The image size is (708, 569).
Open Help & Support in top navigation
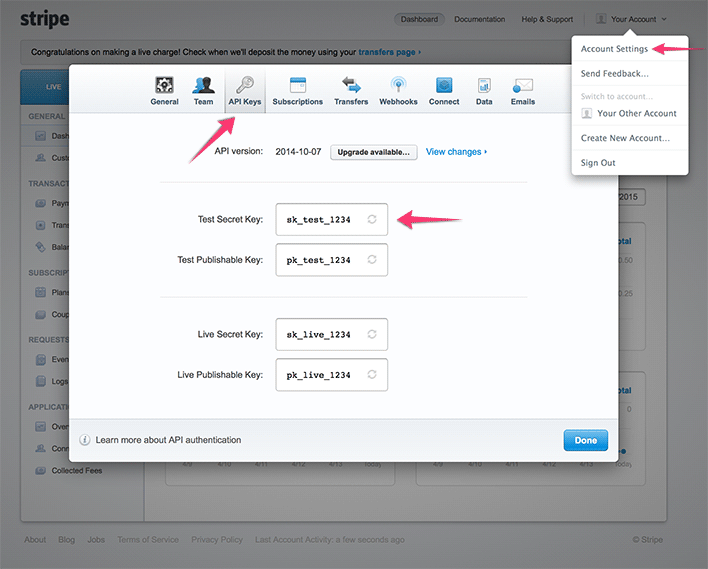[547, 19]
